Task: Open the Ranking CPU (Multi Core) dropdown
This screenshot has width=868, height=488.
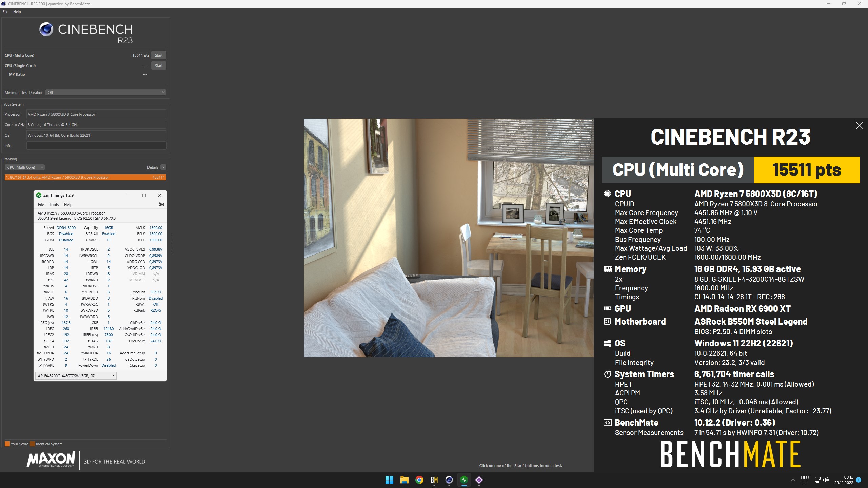Action: (25, 167)
